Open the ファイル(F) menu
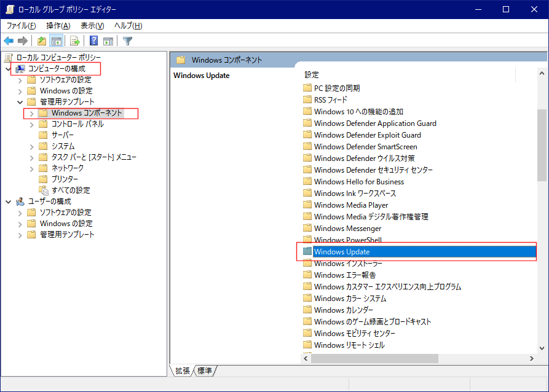549x392 pixels. 21,26
